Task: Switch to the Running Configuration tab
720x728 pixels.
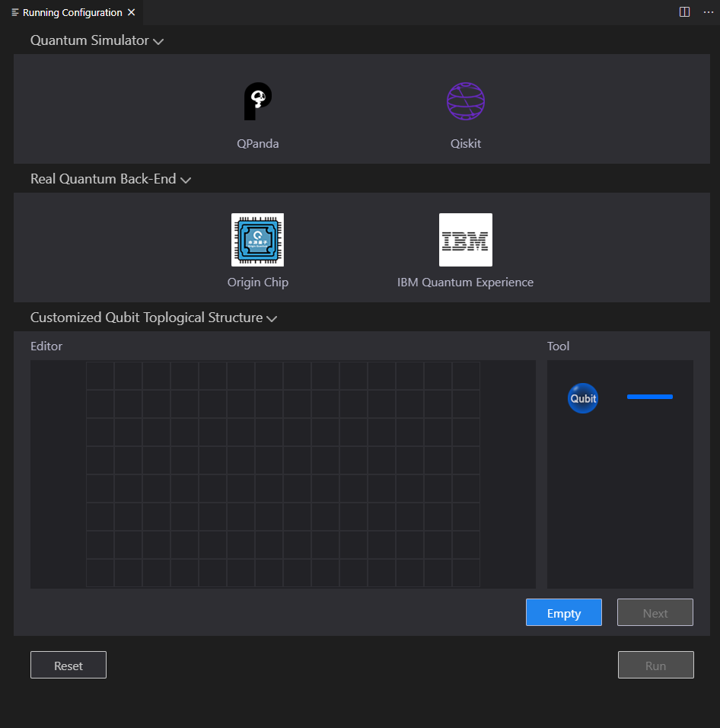Action: tap(72, 12)
